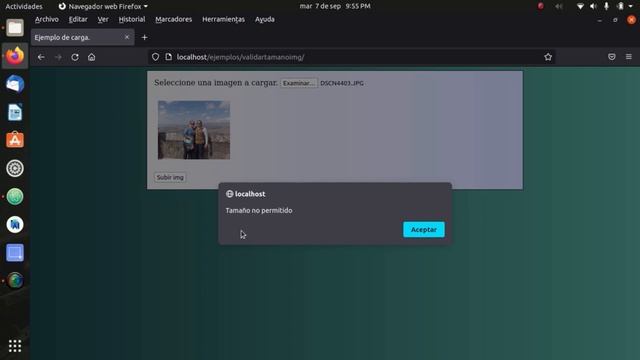Open the 'Navegador web Firefox' app menu dropdown
The image size is (640, 360).
click(103, 6)
